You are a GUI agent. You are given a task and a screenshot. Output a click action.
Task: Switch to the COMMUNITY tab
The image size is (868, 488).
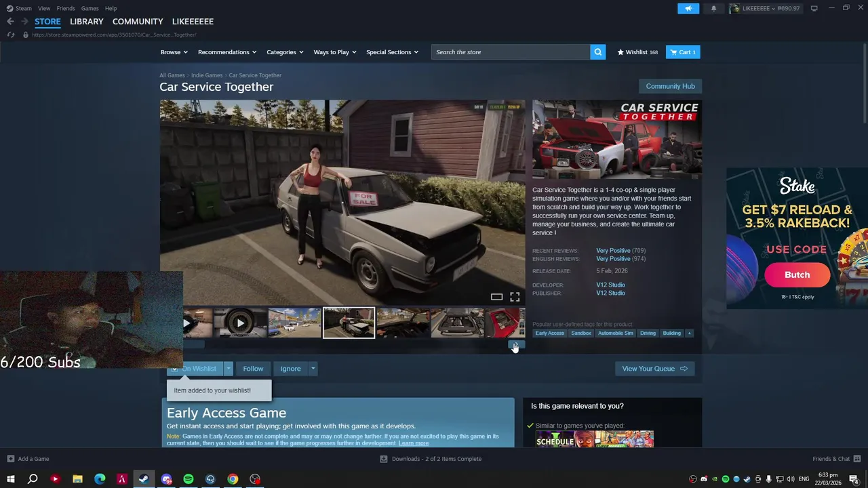coord(138,22)
